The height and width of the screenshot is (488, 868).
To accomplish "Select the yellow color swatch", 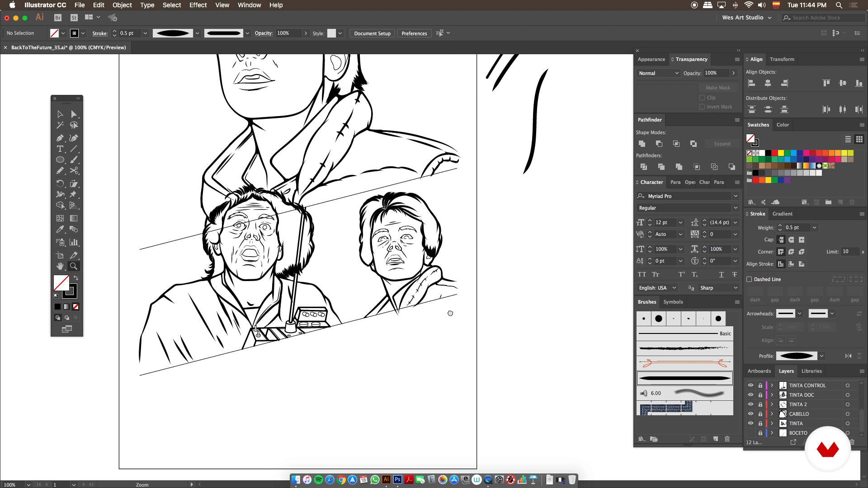I will [781, 153].
